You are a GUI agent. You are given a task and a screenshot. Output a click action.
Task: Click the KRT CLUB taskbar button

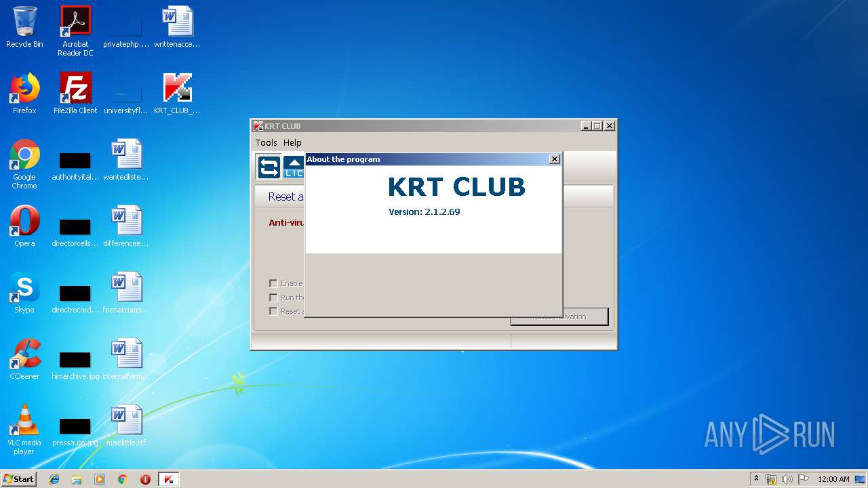pos(168,479)
